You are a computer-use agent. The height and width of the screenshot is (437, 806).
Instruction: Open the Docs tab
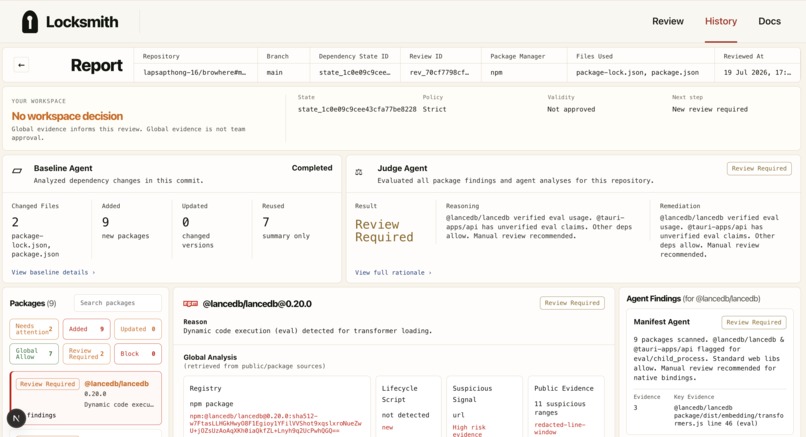[770, 21]
